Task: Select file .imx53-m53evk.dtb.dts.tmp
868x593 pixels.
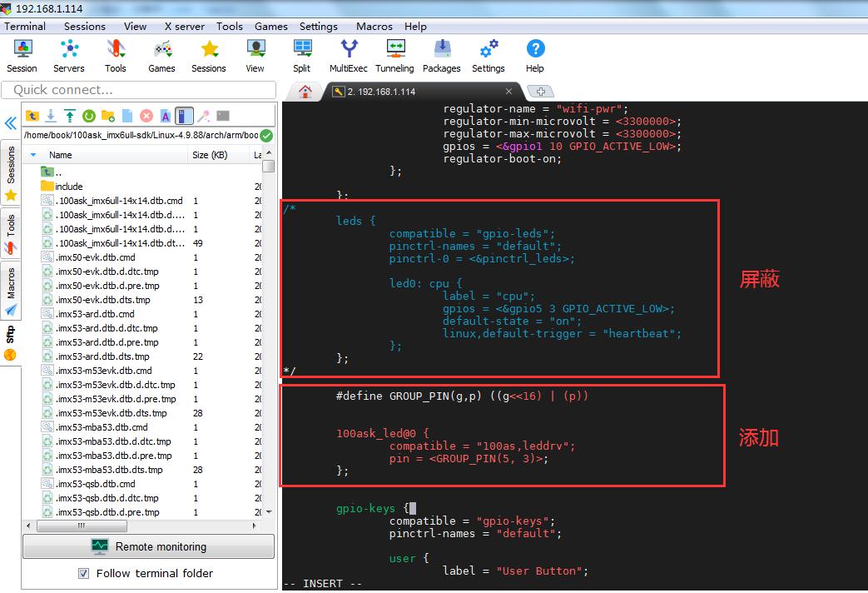Action: (x=111, y=413)
